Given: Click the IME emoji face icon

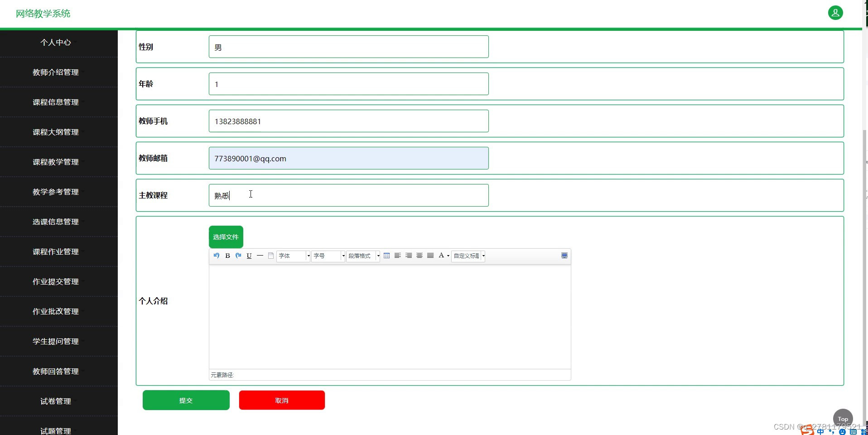Looking at the screenshot, I should (x=842, y=432).
